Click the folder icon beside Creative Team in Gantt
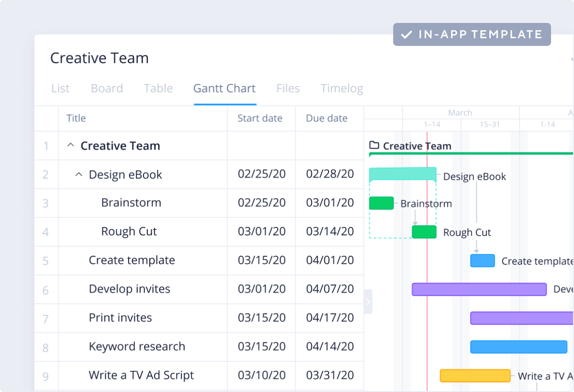Viewport: 574px width, 392px height. pos(374,145)
